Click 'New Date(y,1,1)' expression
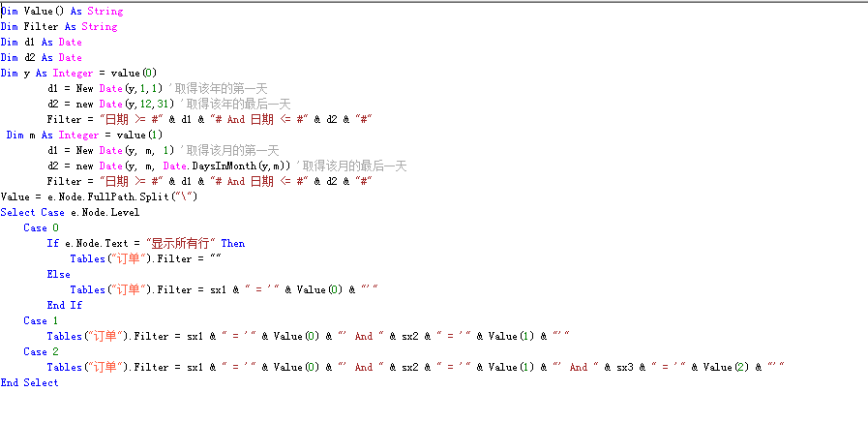Screen dimensions: 868x422 coord(120,89)
